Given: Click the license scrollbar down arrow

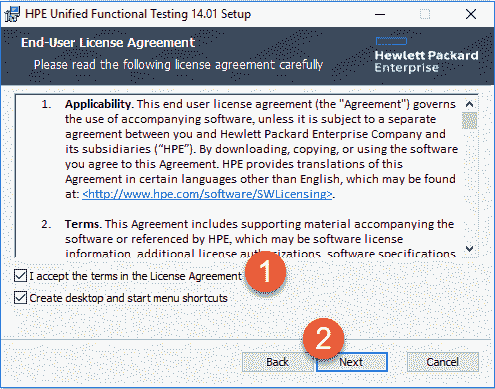Looking at the screenshot, I should pos(469,249).
